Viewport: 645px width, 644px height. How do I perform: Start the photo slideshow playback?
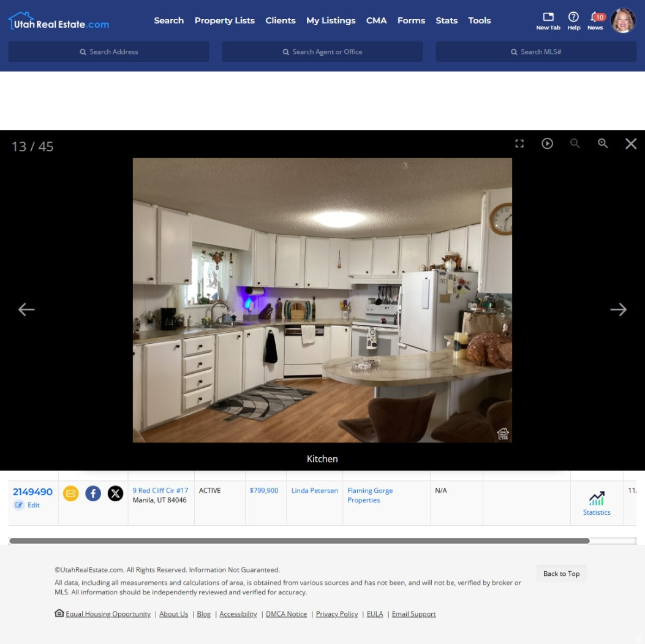[547, 143]
